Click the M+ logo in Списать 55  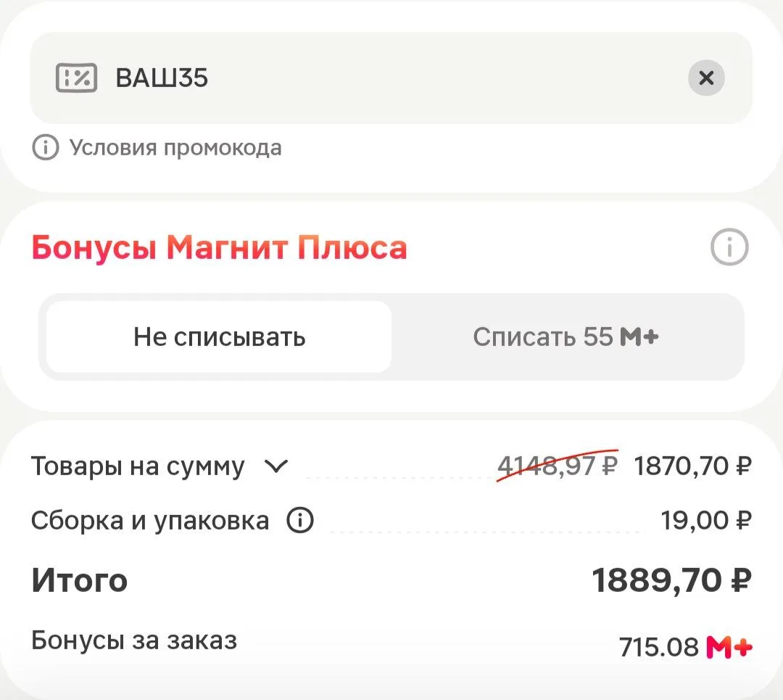(x=639, y=337)
